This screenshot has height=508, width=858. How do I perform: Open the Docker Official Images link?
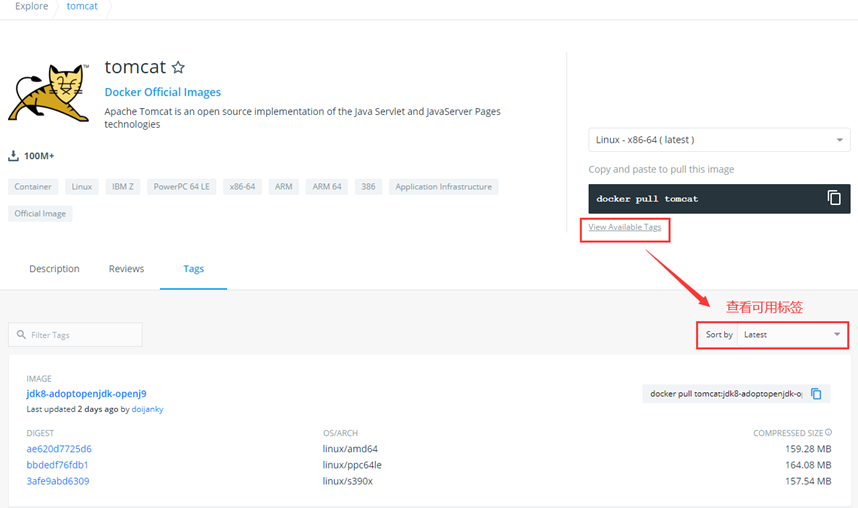pyautogui.click(x=163, y=92)
